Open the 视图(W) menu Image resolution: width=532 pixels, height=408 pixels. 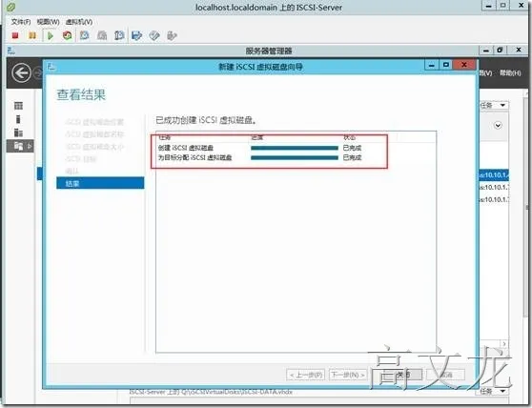point(48,22)
